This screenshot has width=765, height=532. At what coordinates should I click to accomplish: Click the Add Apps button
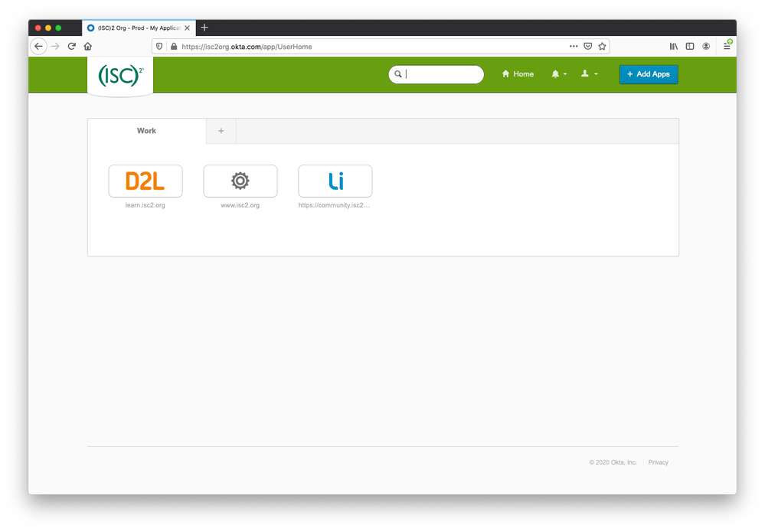(649, 74)
